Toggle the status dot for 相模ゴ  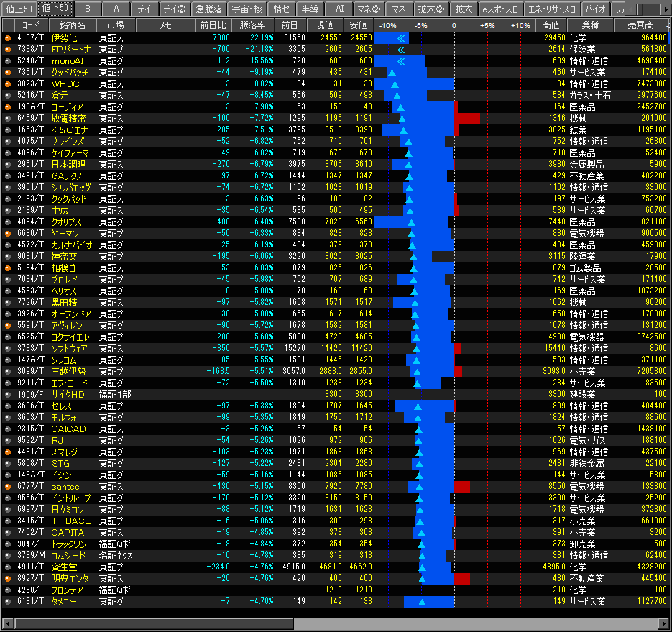(8, 267)
